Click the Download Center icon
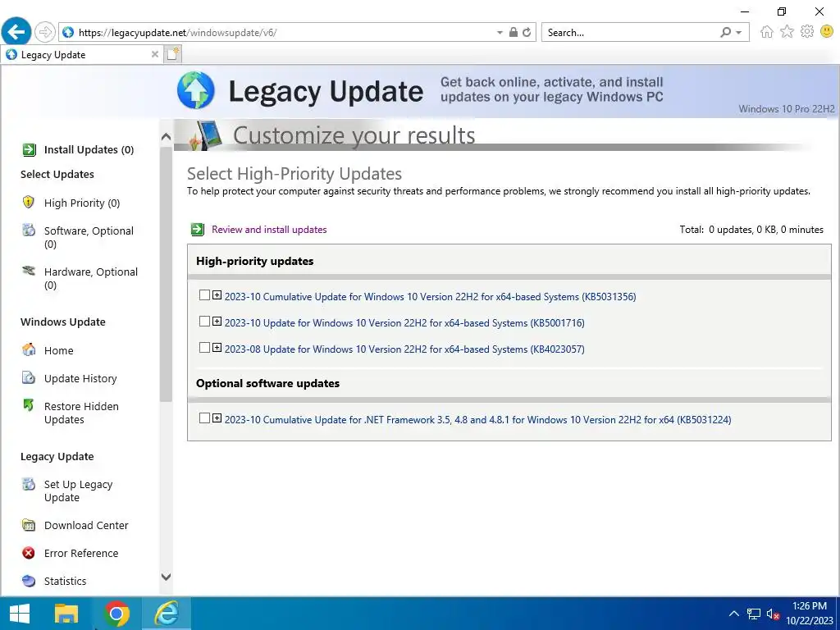Viewport: 840px width, 630px height. [29, 525]
